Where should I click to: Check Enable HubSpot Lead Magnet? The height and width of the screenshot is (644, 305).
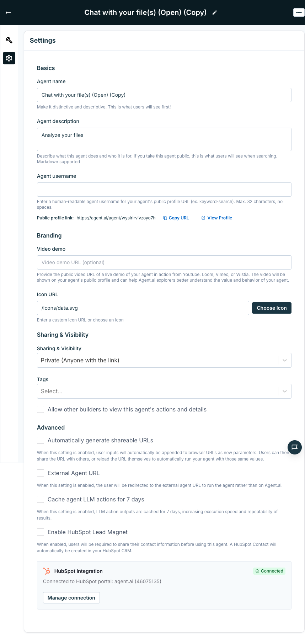click(x=40, y=532)
